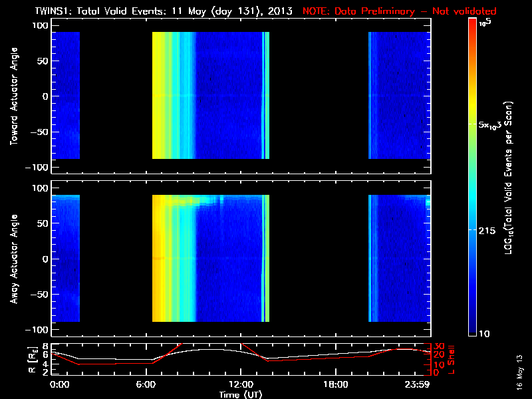Click the 'Away Actuator Angle' axis label
Viewport: 532px width, 399px height.
[13, 259]
